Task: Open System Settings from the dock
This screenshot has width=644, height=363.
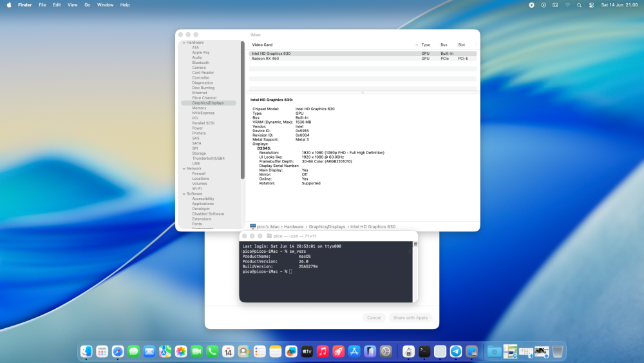Action: click(386, 351)
